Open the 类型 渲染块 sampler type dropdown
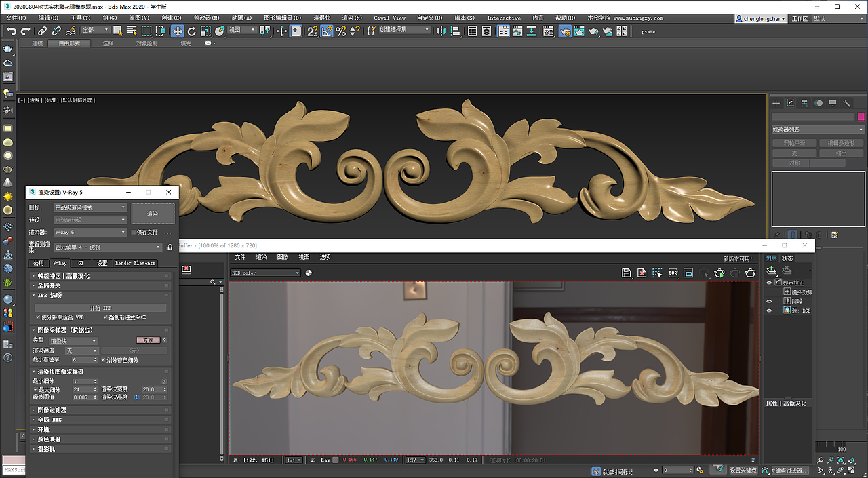Viewport: 868px width, 478px height. (x=74, y=341)
